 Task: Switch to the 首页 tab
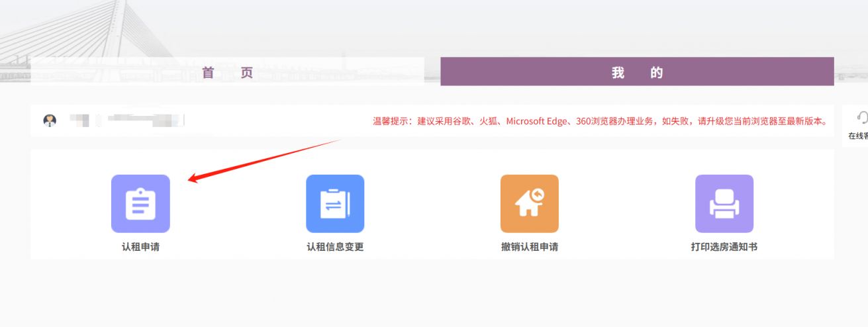[x=227, y=72]
